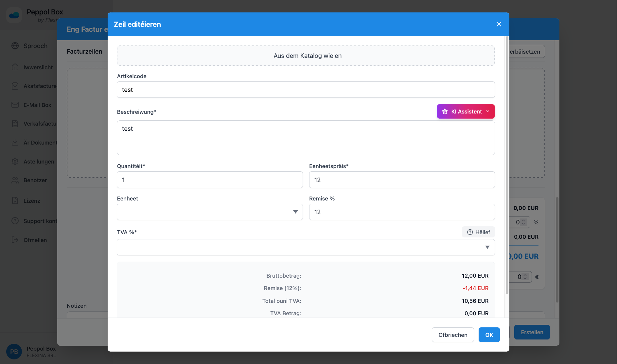Viewport: 617px width, 364px height.
Task: Click the Ofmellen logout icon
Action: coord(15,240)
